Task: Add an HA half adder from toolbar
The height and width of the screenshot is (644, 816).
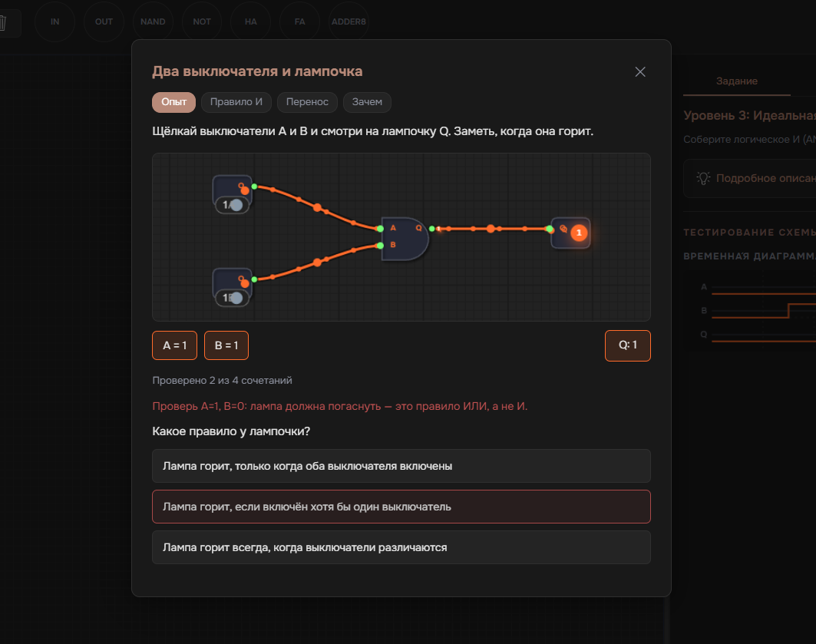Action: tap(251, 21)
